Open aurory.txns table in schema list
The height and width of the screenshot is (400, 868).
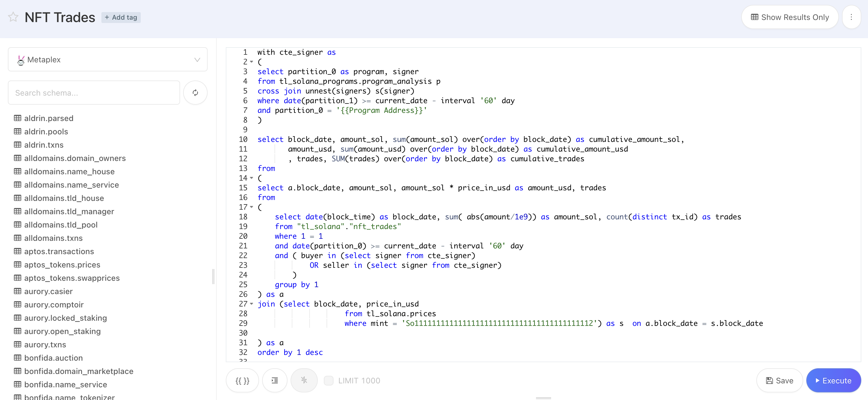coord(45,344)
